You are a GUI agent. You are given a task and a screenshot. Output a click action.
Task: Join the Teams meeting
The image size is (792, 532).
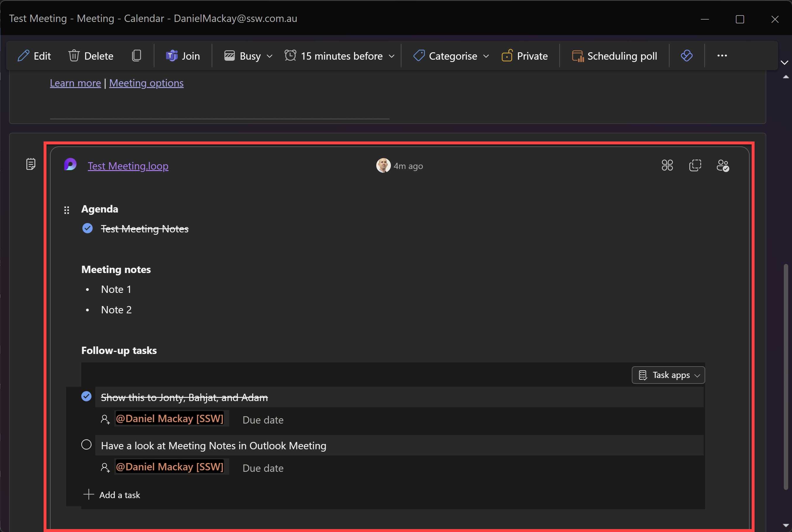click(x=183, y=56)
